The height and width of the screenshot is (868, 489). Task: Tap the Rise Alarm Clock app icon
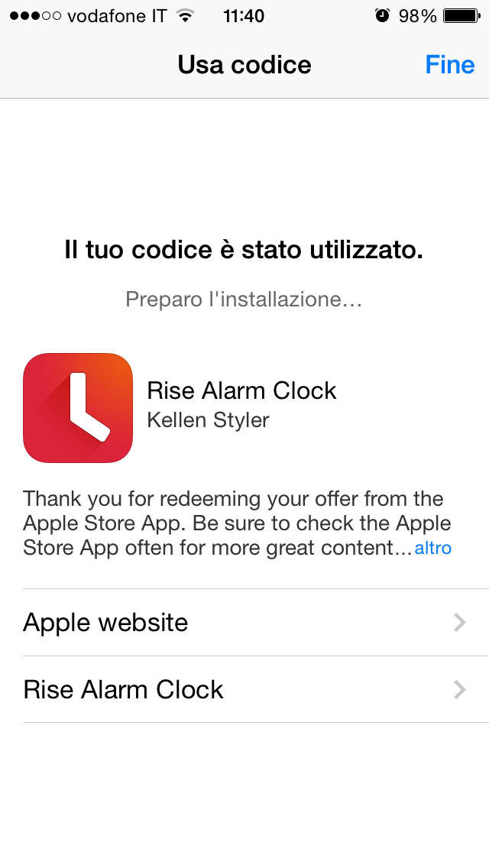point(77,408)
